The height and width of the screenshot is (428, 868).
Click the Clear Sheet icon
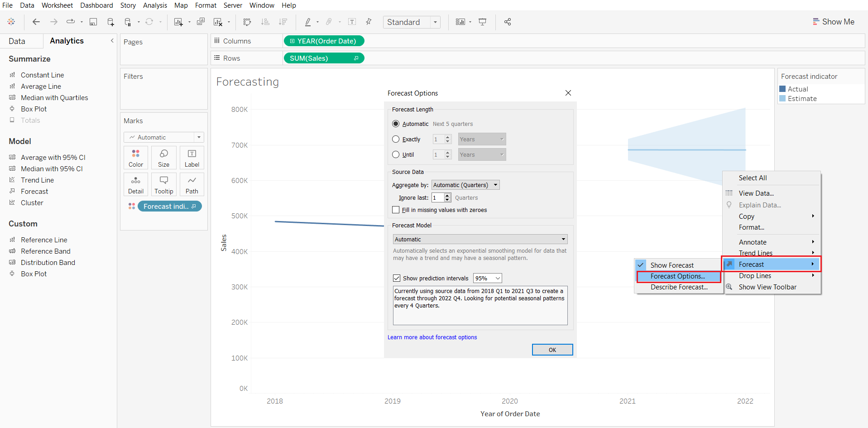pyautogui.click(x=218, y=22)
